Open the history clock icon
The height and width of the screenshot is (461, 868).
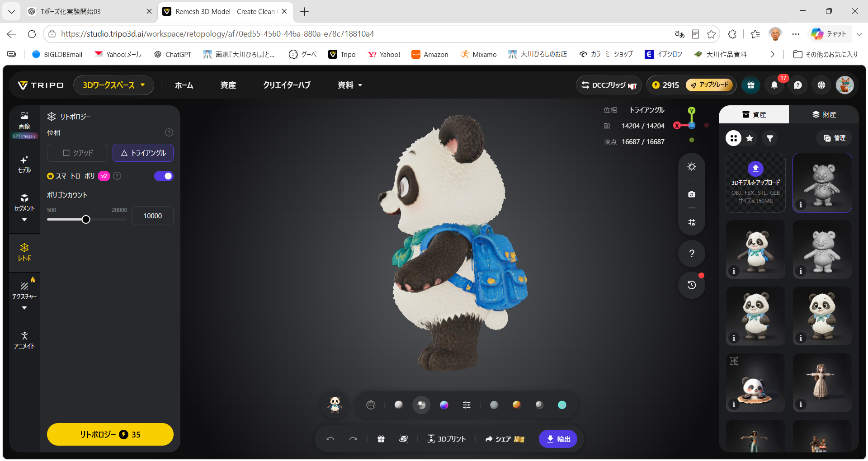pos(692,285)
